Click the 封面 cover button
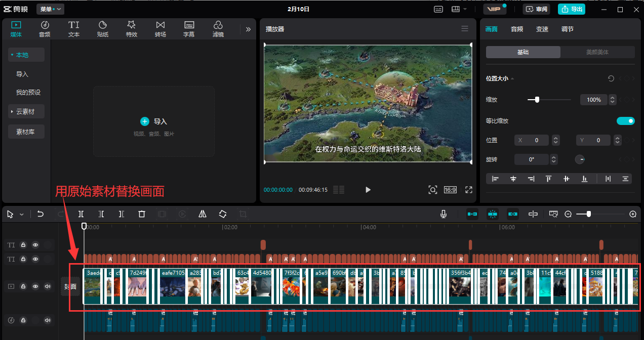The image size is (644, 340). point(70,286)
